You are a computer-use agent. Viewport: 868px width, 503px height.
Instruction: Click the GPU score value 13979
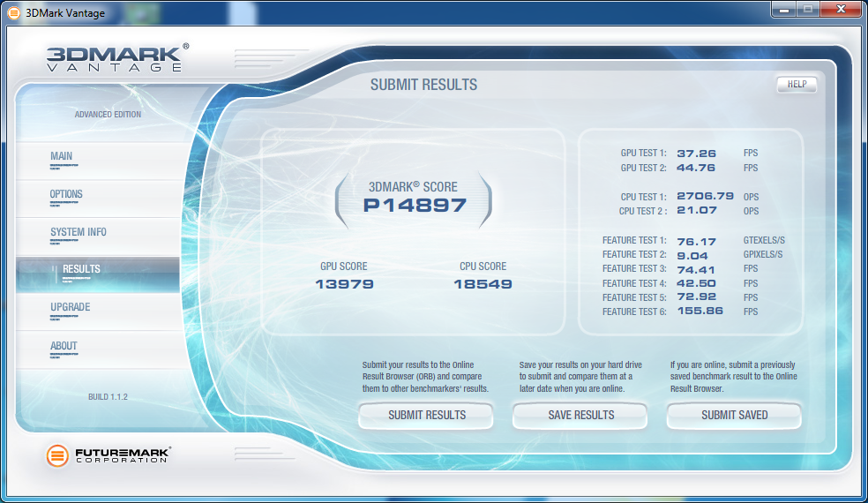(x=344, y=284)
